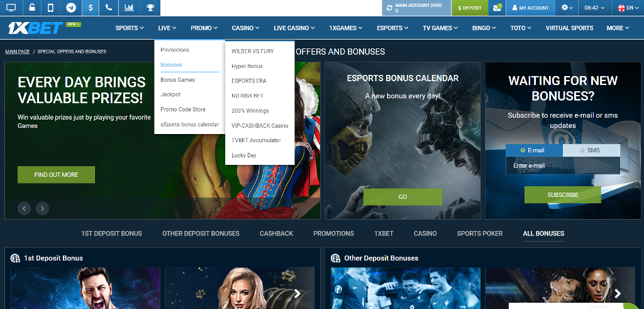
Task: Open the EN language selector
Action: coord(628,8)
